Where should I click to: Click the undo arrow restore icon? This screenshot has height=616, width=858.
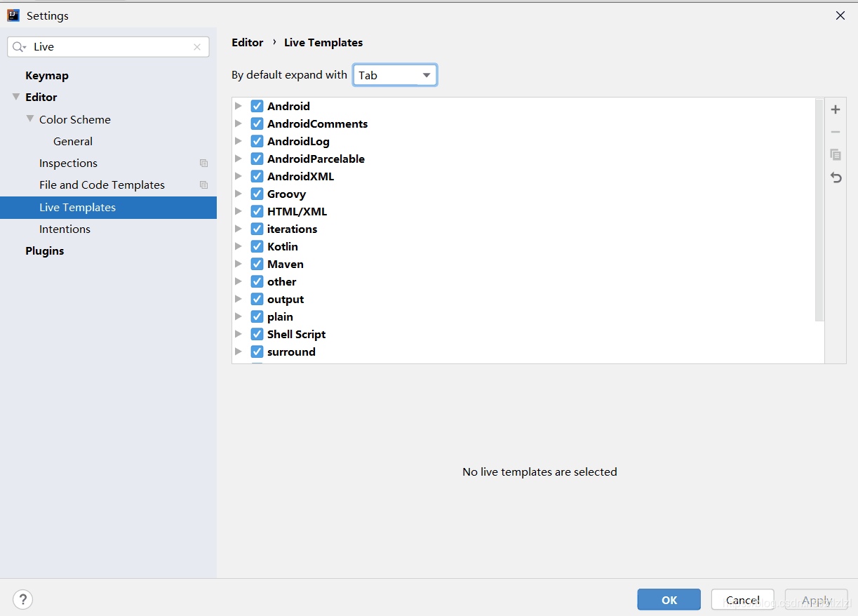click(836, 178)
